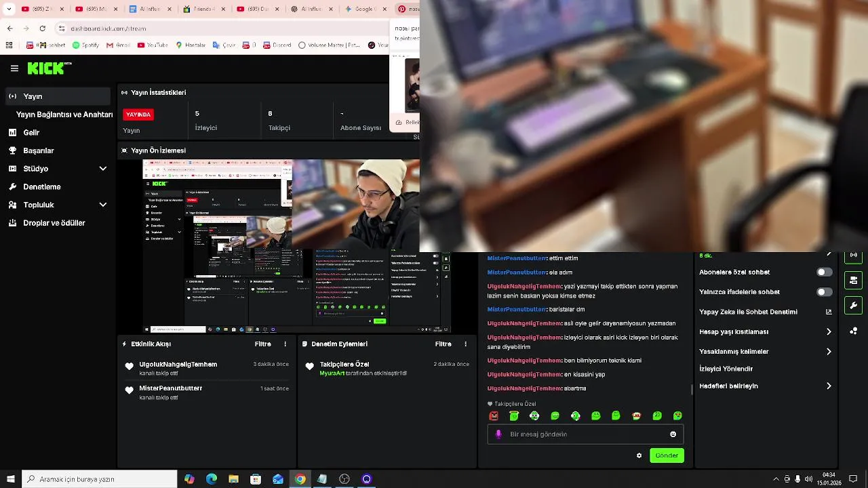Open Gmail bookmark

(118, 45)
